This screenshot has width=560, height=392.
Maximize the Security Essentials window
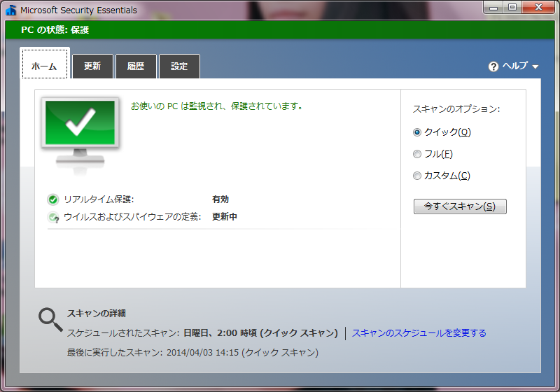coord(512,7)
